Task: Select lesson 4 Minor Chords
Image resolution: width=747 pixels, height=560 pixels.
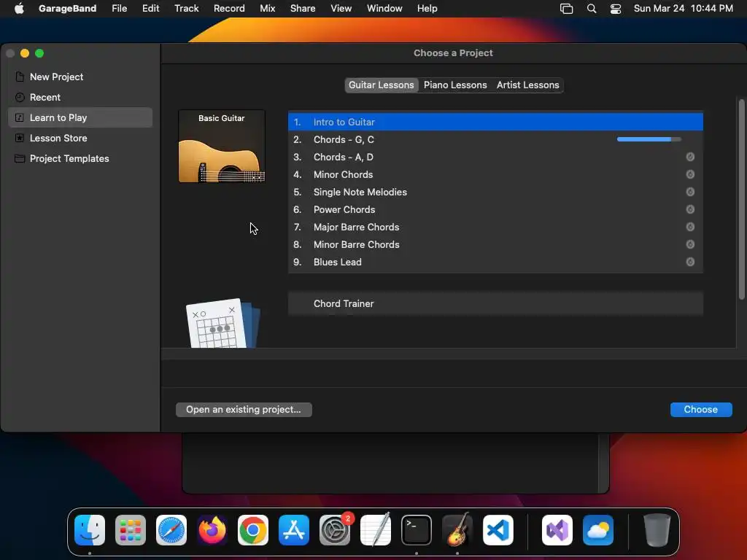Action: click(x=495, y=174)
